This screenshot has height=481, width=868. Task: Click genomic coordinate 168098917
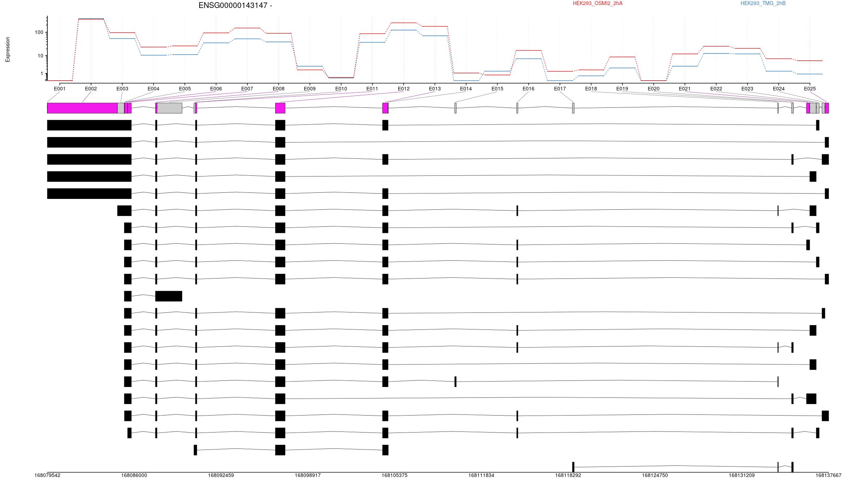[308, 475]
